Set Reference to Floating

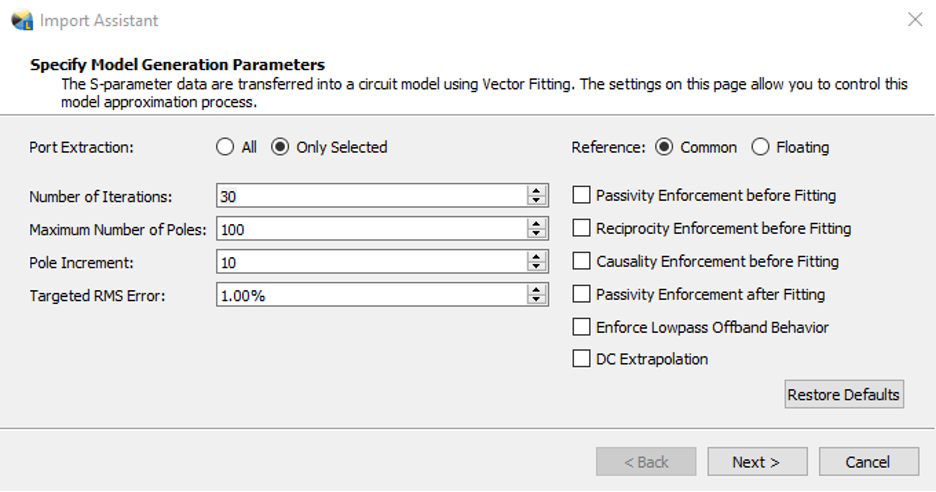[x=760, y=147]
